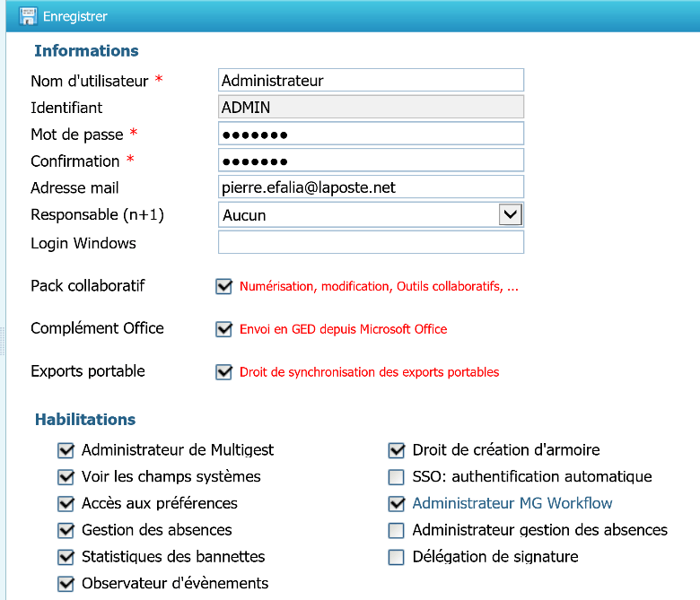The image size is (700, 600).
Task: Click the Adresse mail input field
Action: coord(371,187)
